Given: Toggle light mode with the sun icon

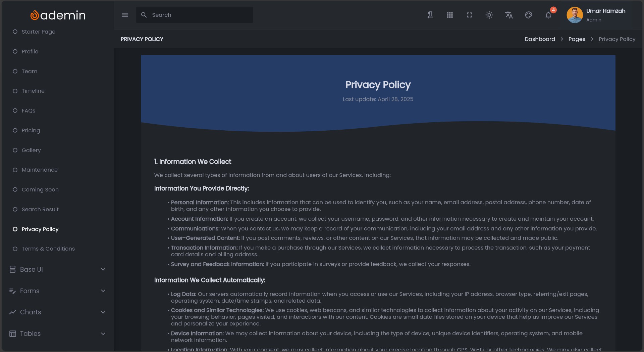Looking at the screenshot, I should pos(489,15).
